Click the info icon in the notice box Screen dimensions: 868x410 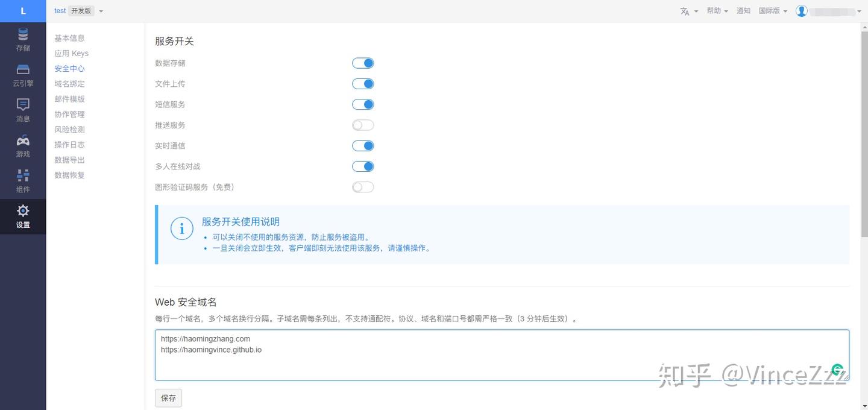point(182,229)
